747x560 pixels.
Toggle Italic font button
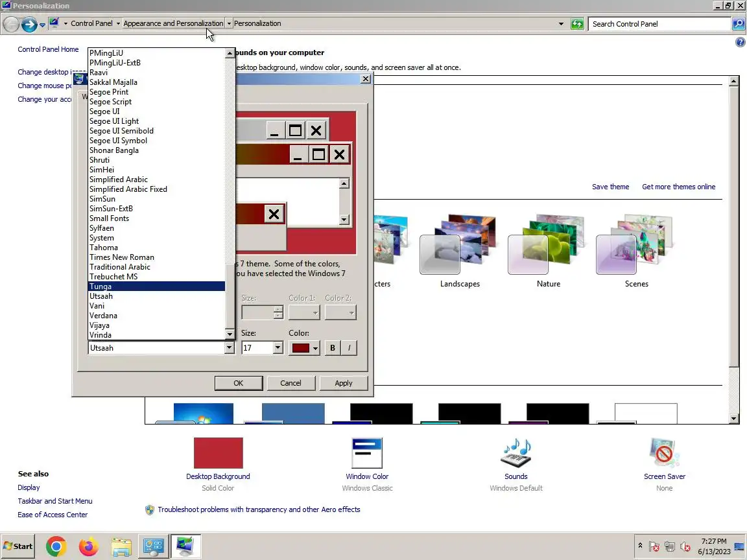(x=350, y=348)
